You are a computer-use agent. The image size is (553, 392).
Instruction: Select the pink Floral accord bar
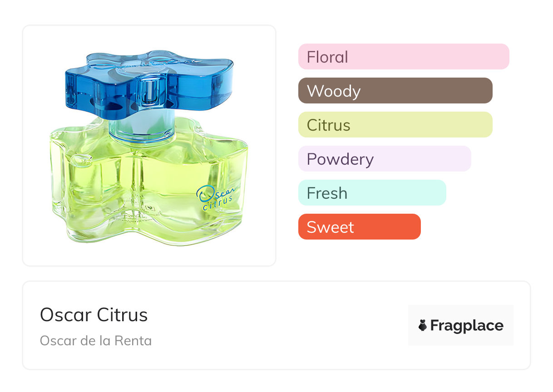tap(404, 57)
